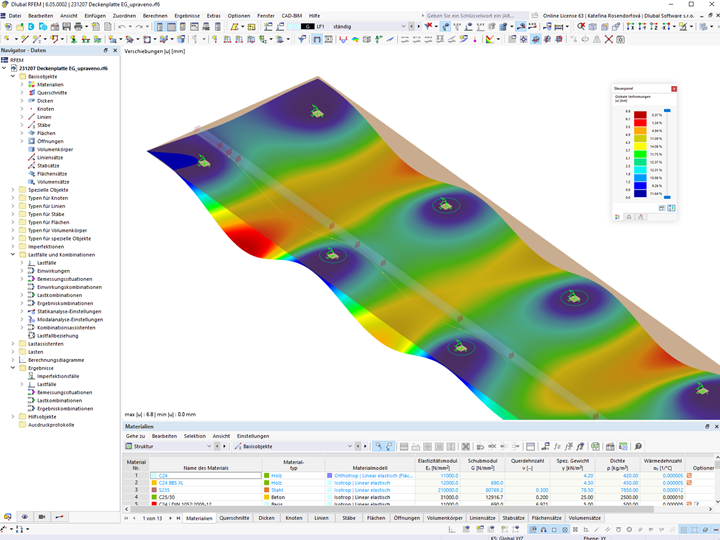Toggle the table panel visibility button
Image resolution: width=720 pixels, height=540 pixels.
(171, 27)
